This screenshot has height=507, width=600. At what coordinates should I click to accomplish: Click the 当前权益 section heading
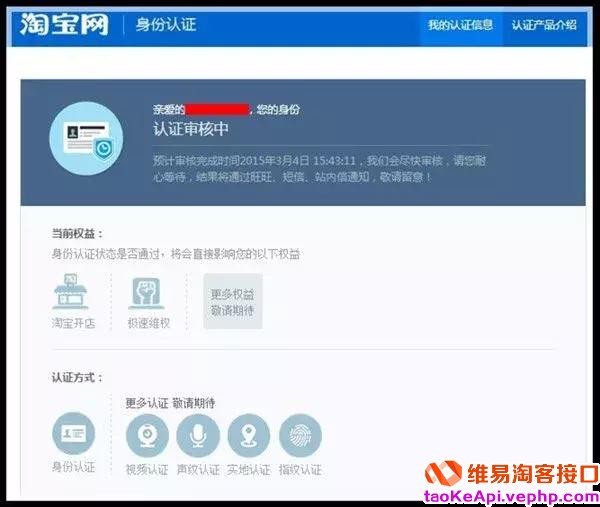tap(78, 233)
